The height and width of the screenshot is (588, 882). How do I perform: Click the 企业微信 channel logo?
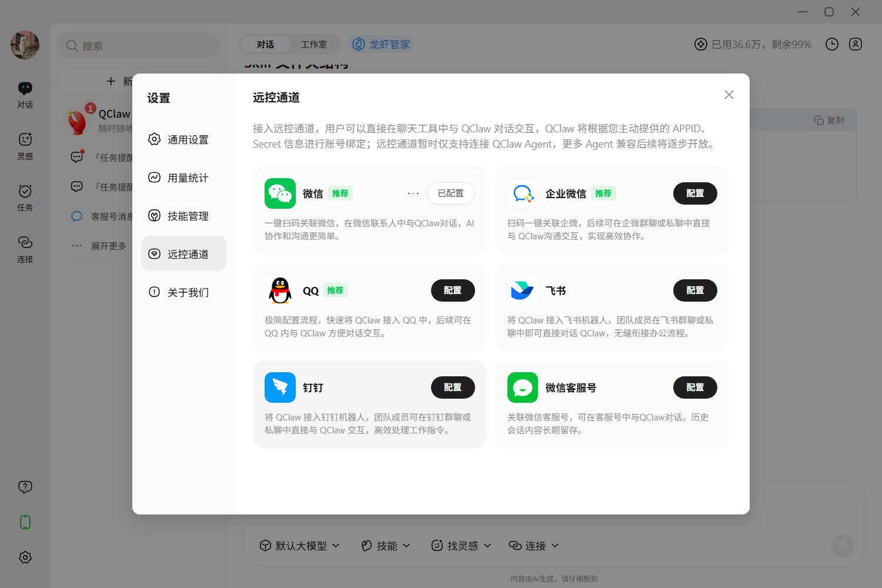click(x=523, y=193)
